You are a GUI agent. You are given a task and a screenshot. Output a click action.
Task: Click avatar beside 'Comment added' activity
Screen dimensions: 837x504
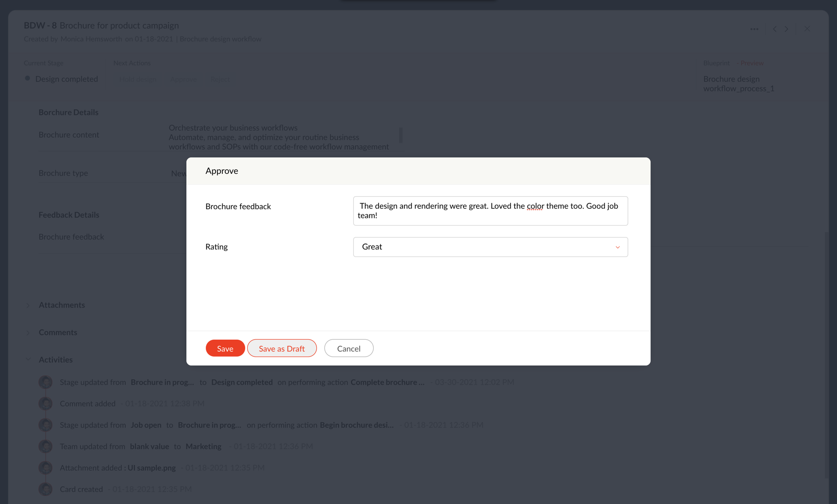[45, 403]
